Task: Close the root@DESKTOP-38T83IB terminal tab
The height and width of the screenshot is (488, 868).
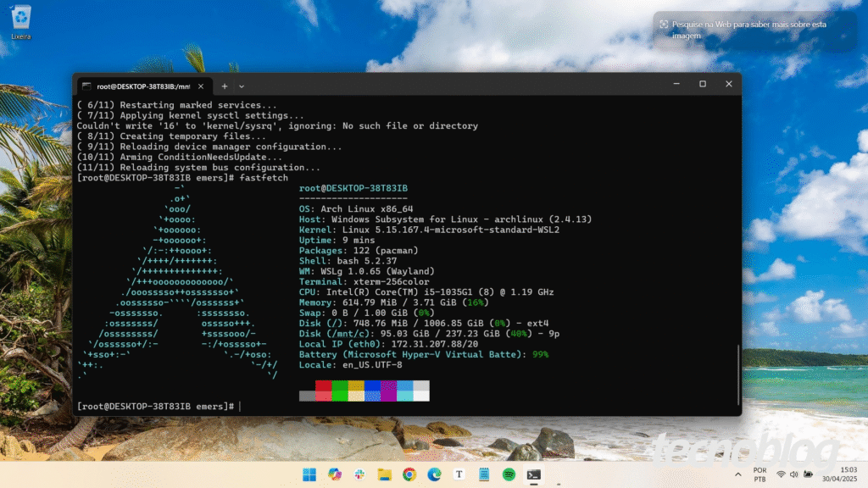Action: (x=201, y=86)
